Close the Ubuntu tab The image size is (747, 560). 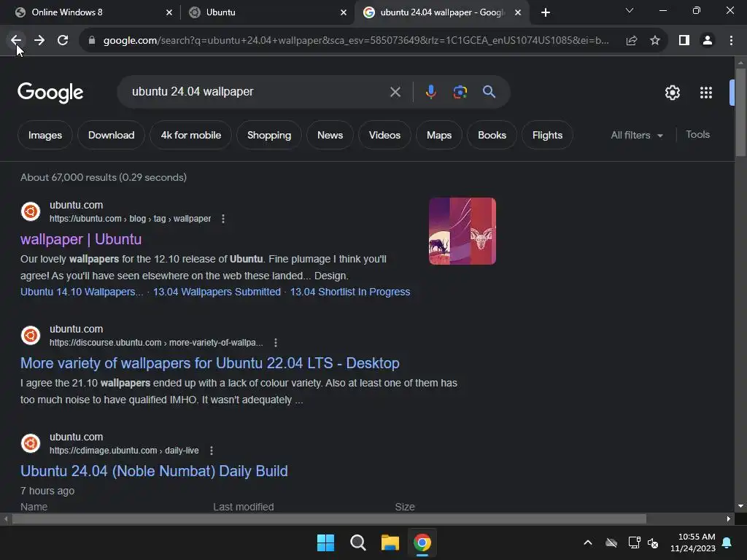[344, 12]
